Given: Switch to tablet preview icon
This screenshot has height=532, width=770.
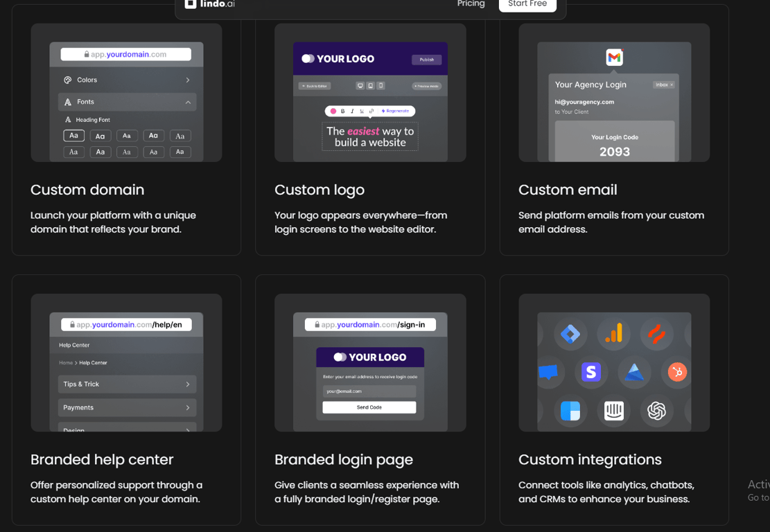Looking at the screenshot, I should pyautogui.click(x=371, y=86).
